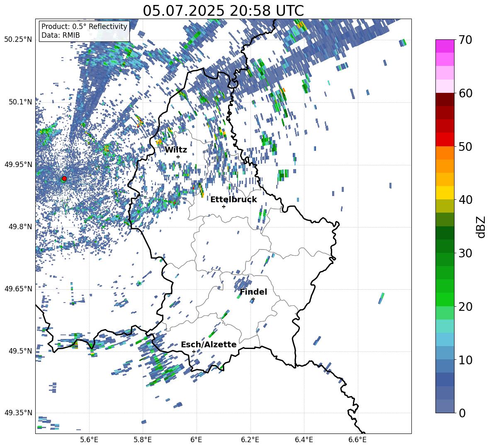
Task: Click the 50.25°N latitude label
Action: [x=18, y=40]
